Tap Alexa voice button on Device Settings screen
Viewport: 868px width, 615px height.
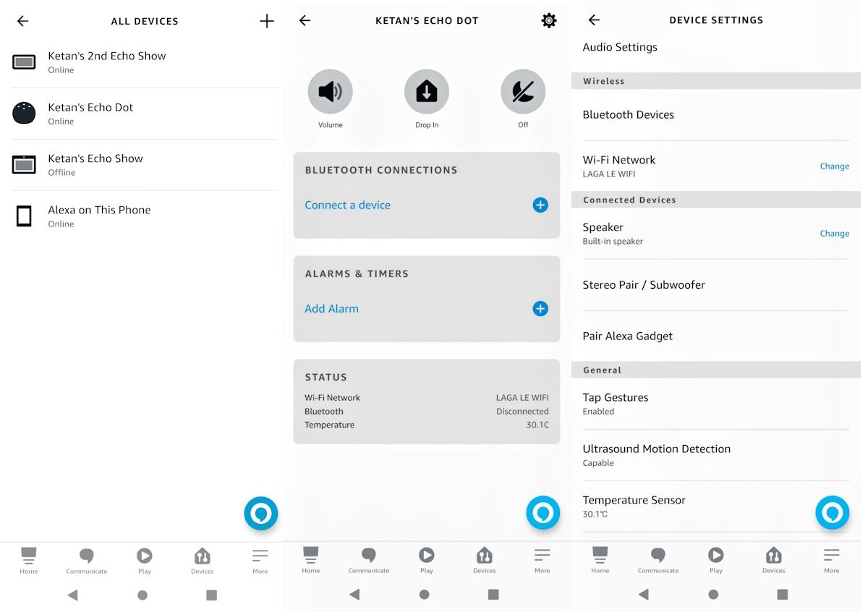pyautogui.click(x=833, y=513)
